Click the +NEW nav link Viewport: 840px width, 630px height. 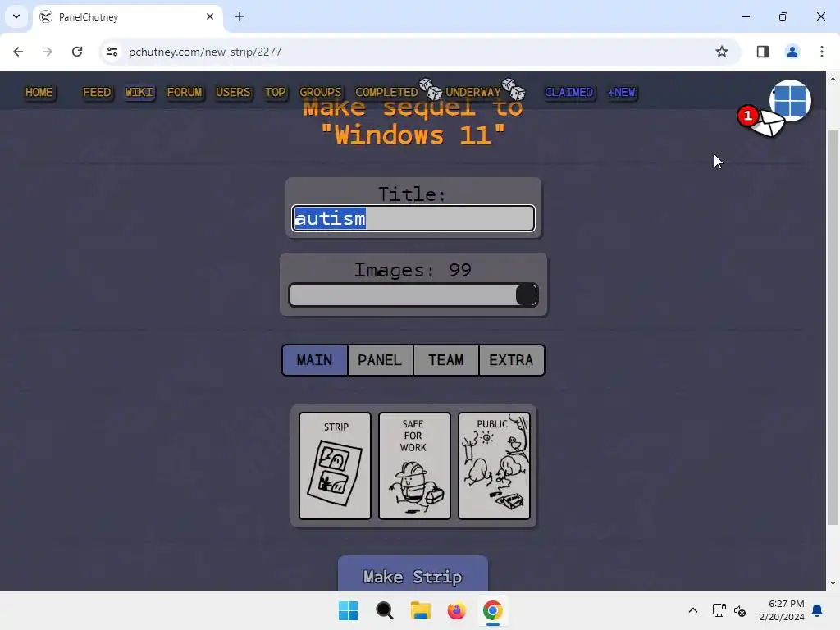coord(622,92)
